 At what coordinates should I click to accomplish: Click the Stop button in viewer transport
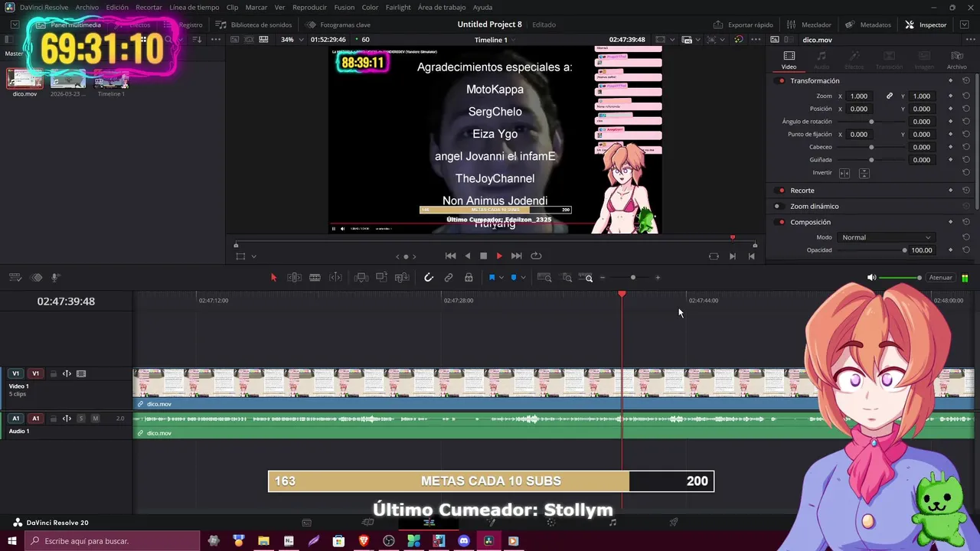pos(483,256)
